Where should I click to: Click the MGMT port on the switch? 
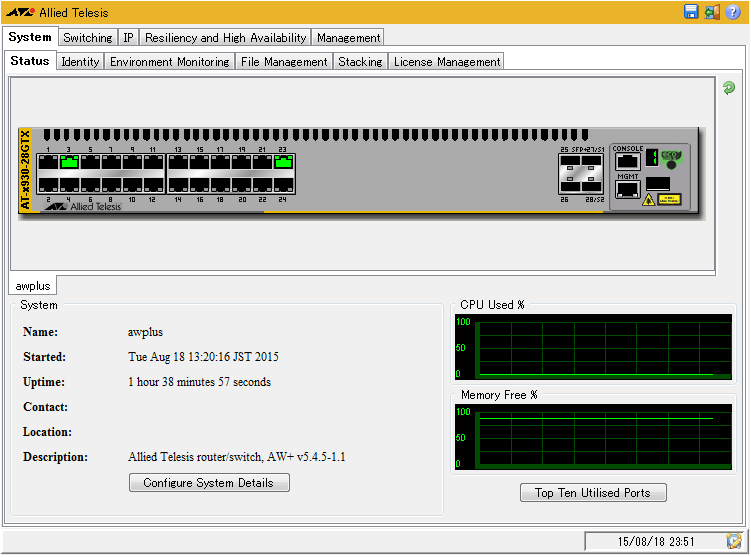627,189
